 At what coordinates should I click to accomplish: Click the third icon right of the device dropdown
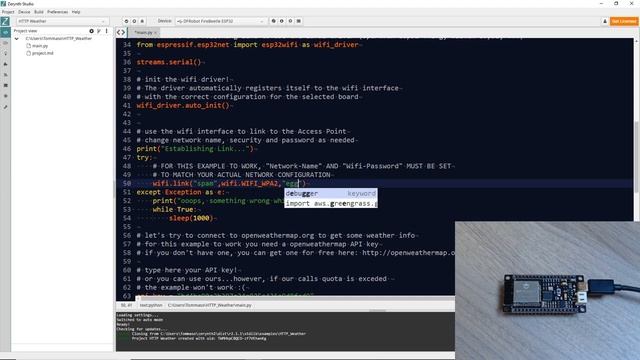pos(290,21)
